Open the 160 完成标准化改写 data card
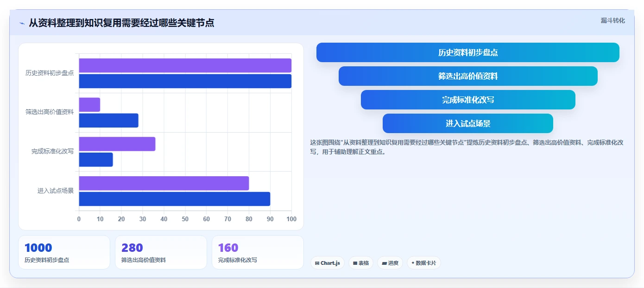The image size is (644, 288). pyautogui.click(x=258, y=252)
